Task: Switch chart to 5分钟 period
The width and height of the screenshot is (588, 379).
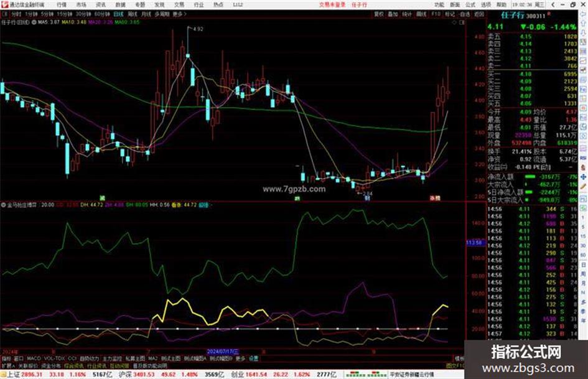Action: point(47,14)
